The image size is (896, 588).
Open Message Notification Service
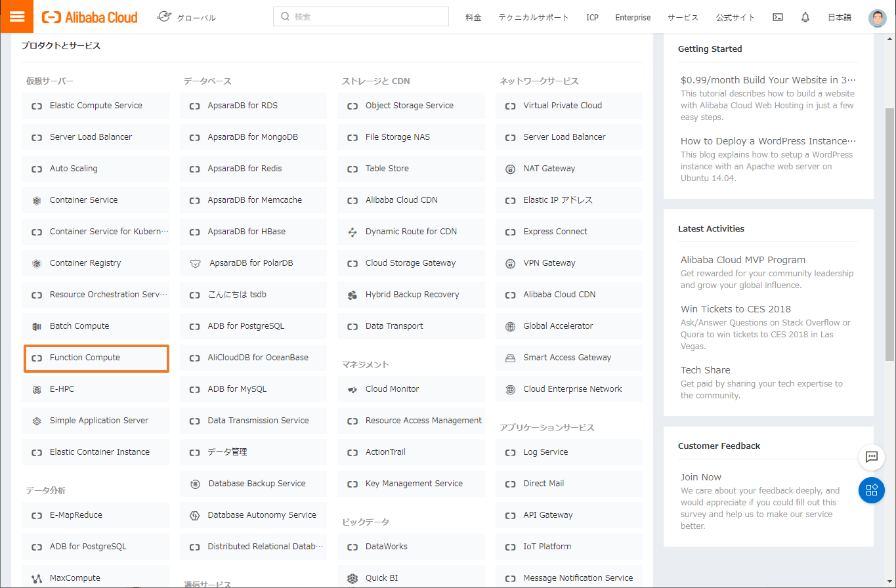[x=569, y=578]
